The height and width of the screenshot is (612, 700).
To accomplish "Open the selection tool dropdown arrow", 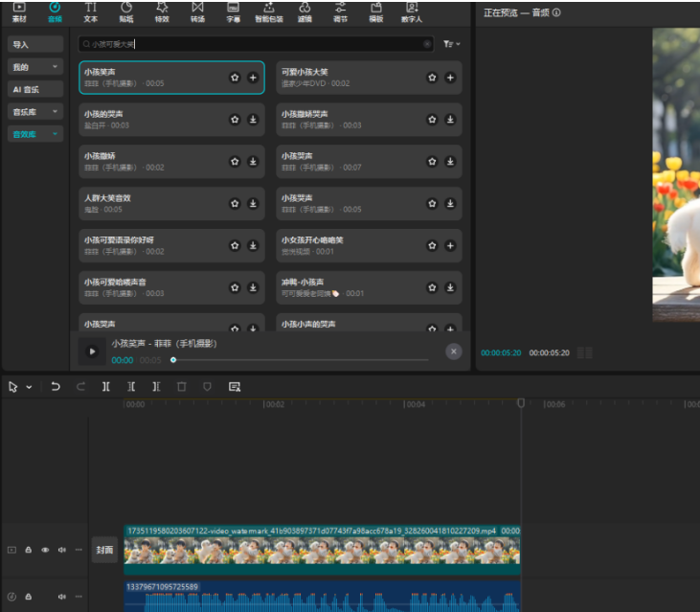I will [x=29, y=387].
